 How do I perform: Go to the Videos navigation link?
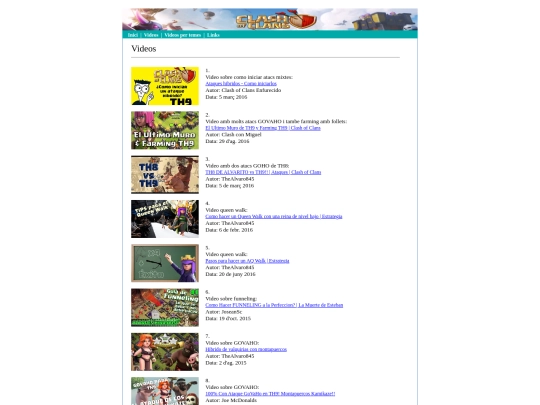pyautogui.click(x=151, y=35)
